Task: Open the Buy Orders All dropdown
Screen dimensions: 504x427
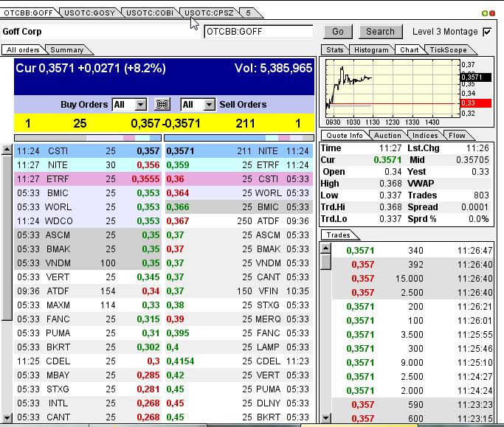Action: pos(129,105)
